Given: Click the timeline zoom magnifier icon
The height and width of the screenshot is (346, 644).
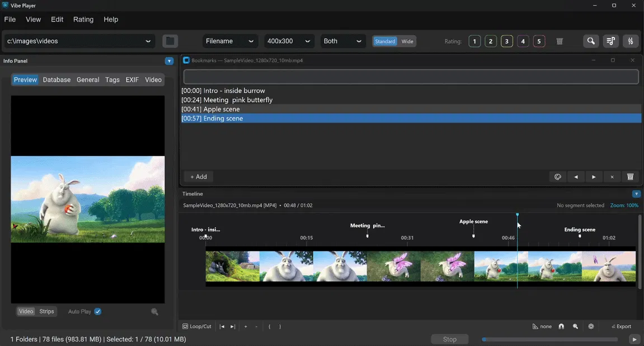Looking at the screenshot, I should pos(575,326).
